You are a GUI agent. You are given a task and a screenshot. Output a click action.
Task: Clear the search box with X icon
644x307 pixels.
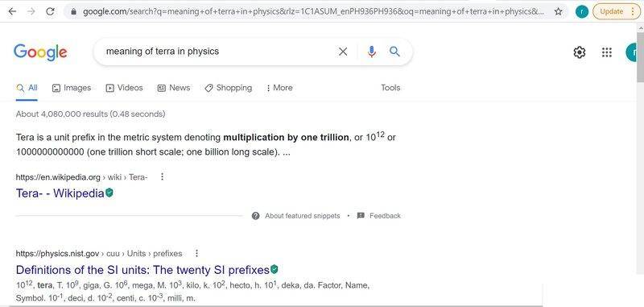pyautogui.click(x=343, y=52)
